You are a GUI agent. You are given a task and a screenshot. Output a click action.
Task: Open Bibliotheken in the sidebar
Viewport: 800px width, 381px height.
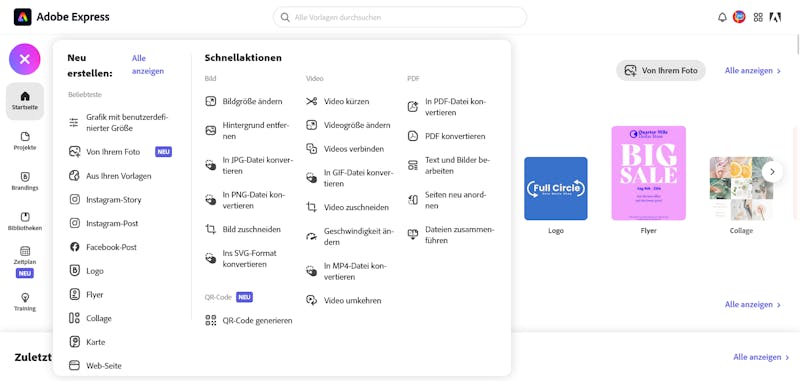pos(25,221)
